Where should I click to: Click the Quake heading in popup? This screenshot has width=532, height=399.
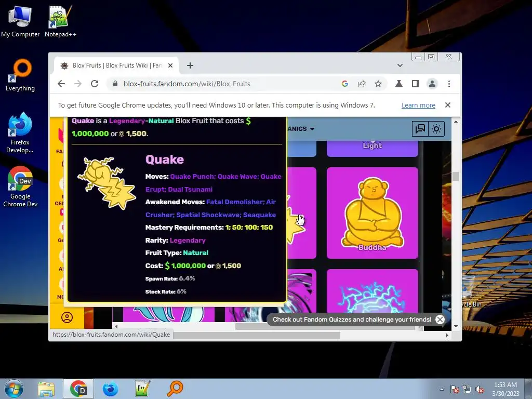[165, 159]
